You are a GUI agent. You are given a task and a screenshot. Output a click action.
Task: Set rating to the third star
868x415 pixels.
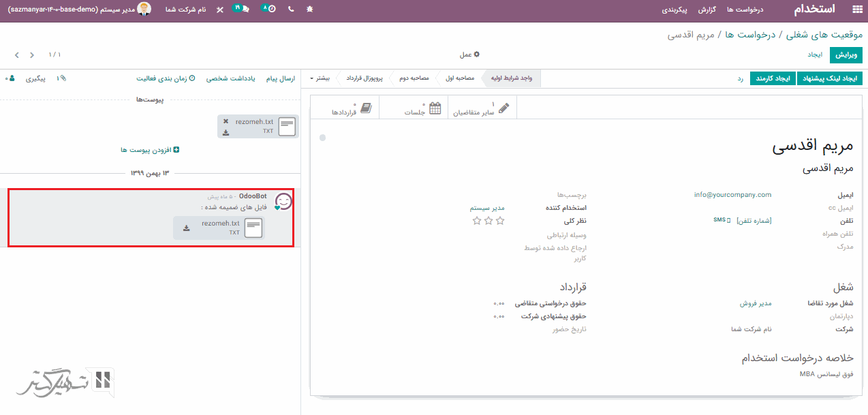pyautogui.click(x=477, y=221)
